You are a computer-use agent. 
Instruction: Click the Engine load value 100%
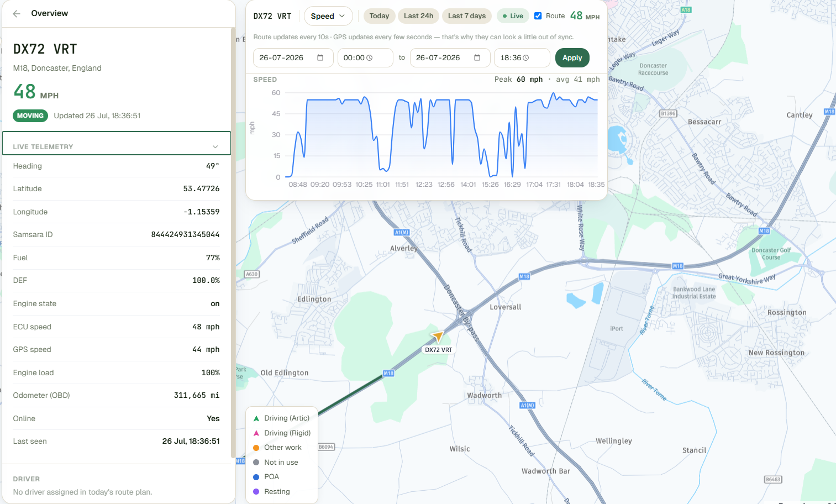(211, 373)
